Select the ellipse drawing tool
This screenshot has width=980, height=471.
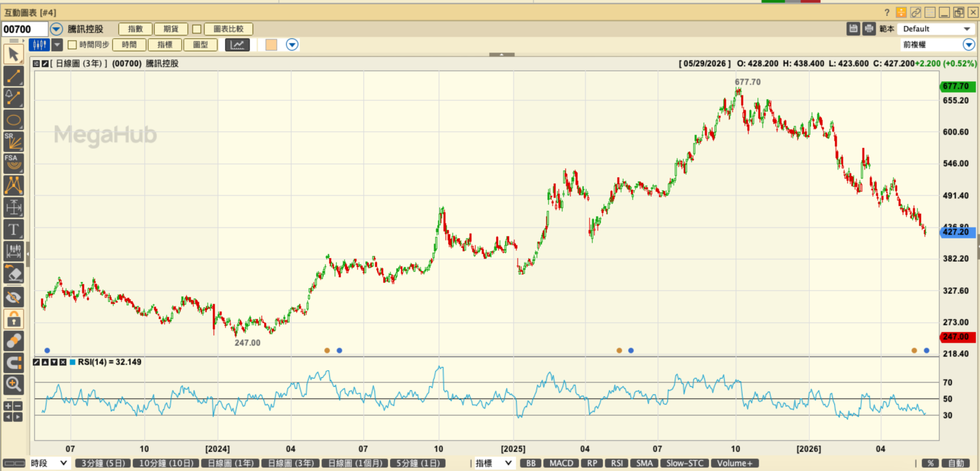(14, 120)
